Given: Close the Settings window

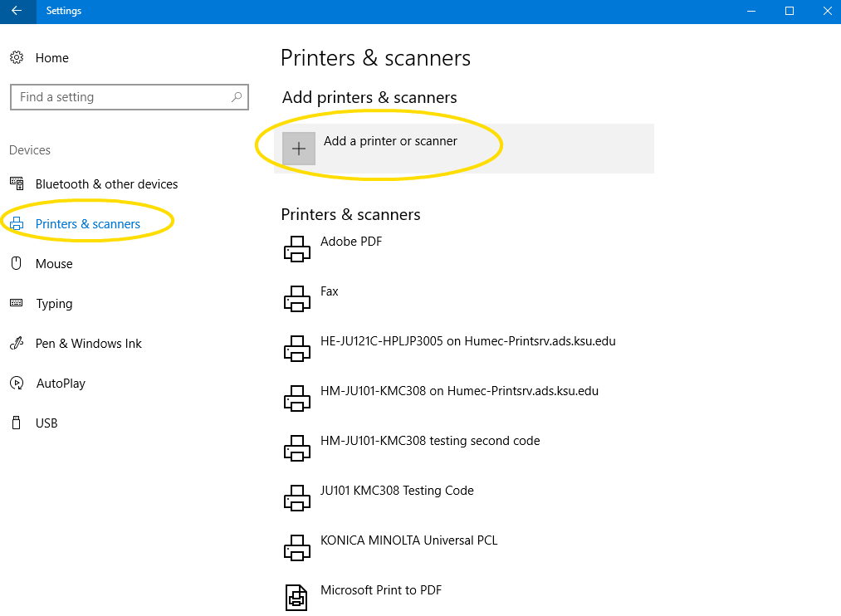Looking at the screenshot, I should 827,11.
